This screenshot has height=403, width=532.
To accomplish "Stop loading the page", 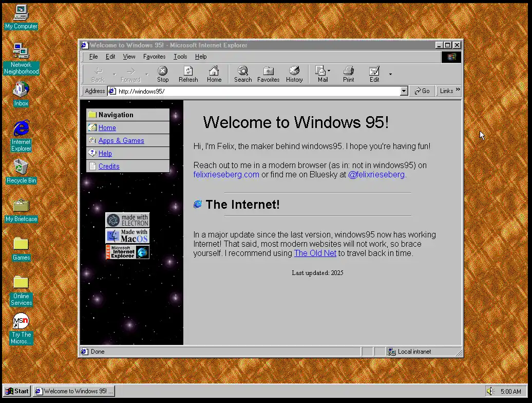I will (162, 75).
